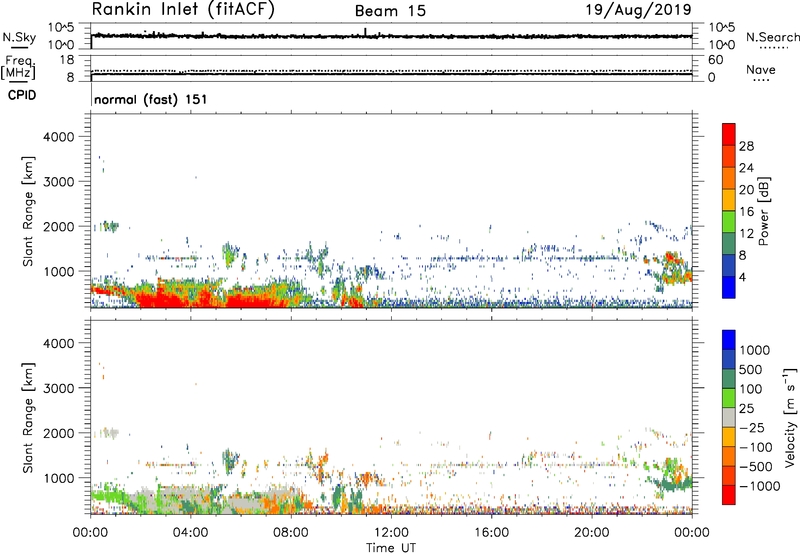This screenshot has width=800, height=554.
Task: Click the 'Time UT' axis title
Action: (x=391, y=548)
